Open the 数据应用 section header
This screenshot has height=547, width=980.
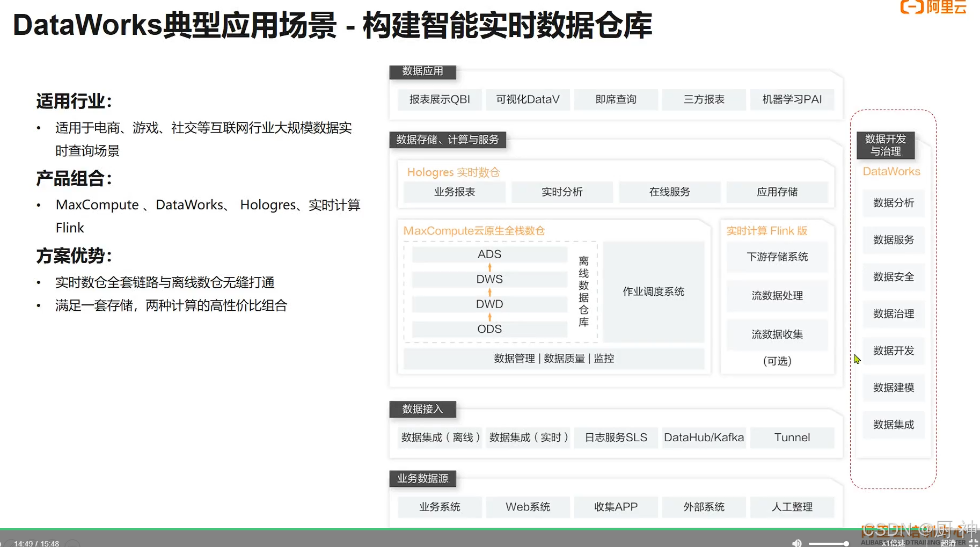422,71
